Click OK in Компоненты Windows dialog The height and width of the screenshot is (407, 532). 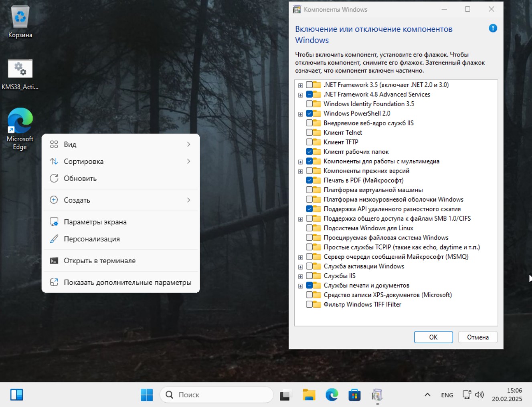(433, 337)
